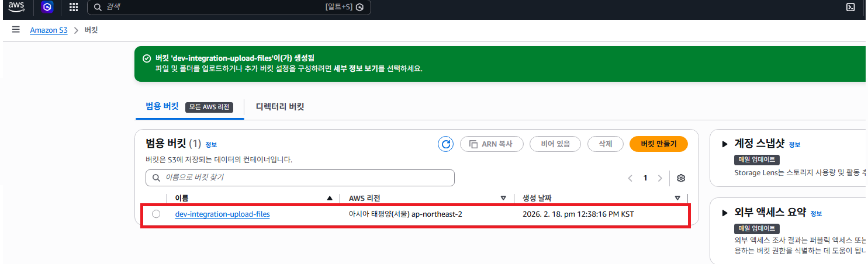Image resolution: width=868 pixels, height=264 pixels.
Task: Select the dev-integration-upload-files bucket radio button
Action: (156, 214)
